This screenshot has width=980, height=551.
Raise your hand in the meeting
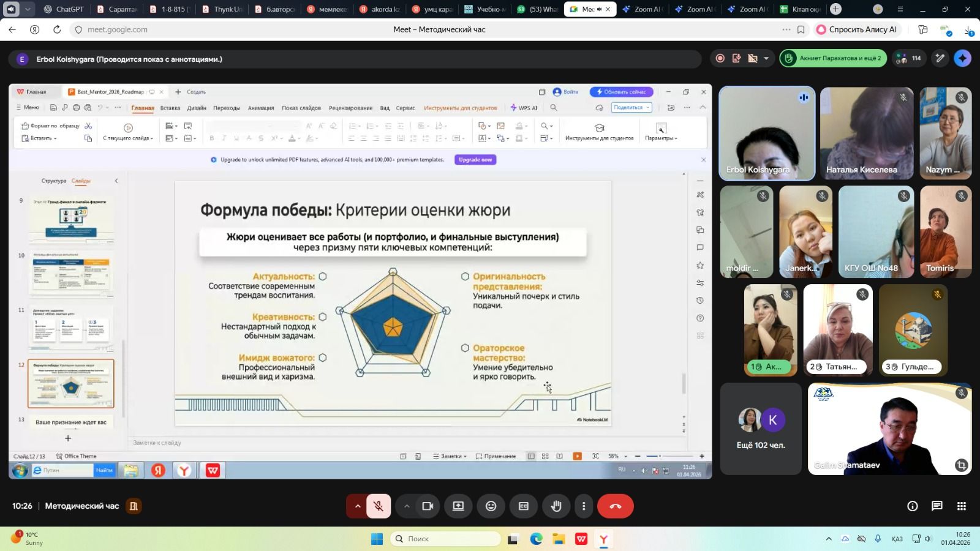pos(556,506)
